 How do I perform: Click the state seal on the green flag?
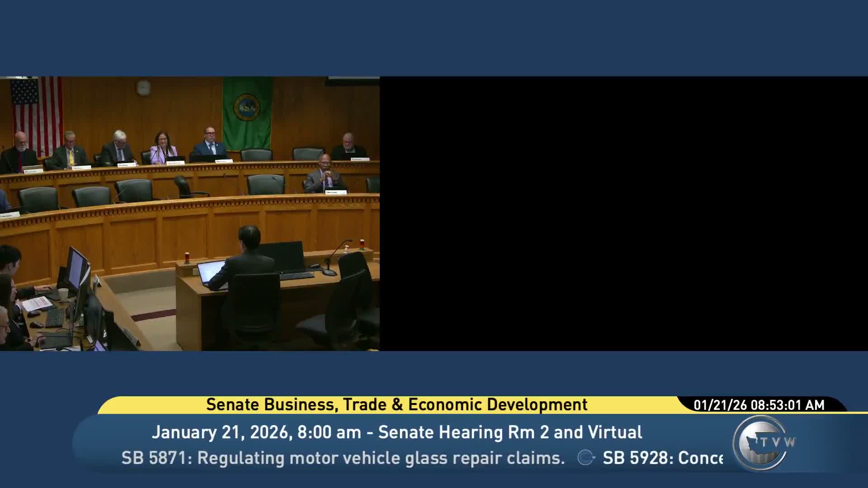click(x=246, y=106)
